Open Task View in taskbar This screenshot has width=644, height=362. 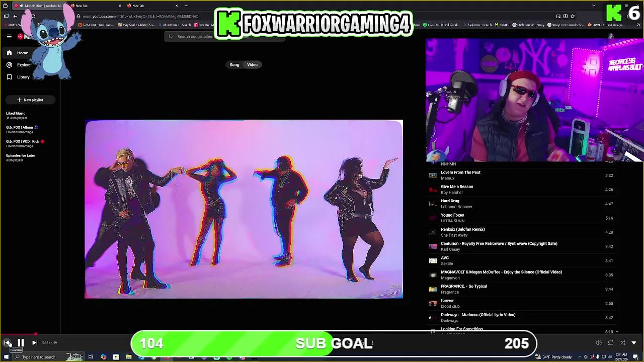91,357
